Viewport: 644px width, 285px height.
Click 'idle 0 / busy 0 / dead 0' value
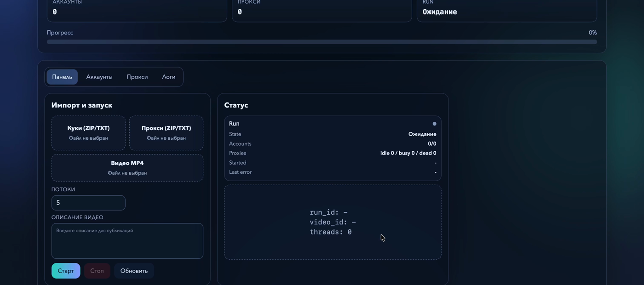click(408, 153)
